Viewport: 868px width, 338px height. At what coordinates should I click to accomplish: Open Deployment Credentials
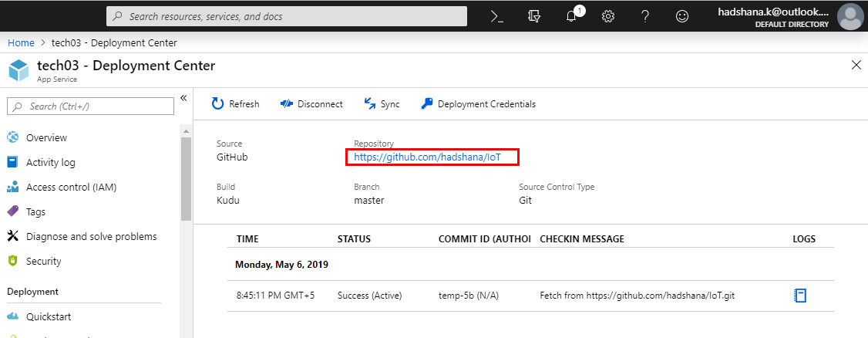click(x=478, y=103)
